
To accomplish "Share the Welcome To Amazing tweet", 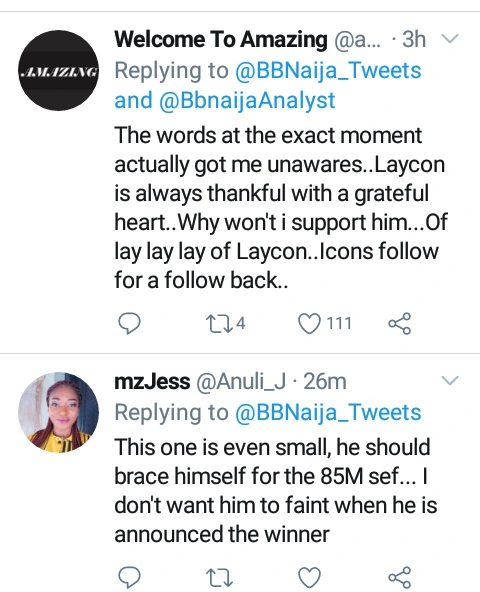I will point(400,324).
